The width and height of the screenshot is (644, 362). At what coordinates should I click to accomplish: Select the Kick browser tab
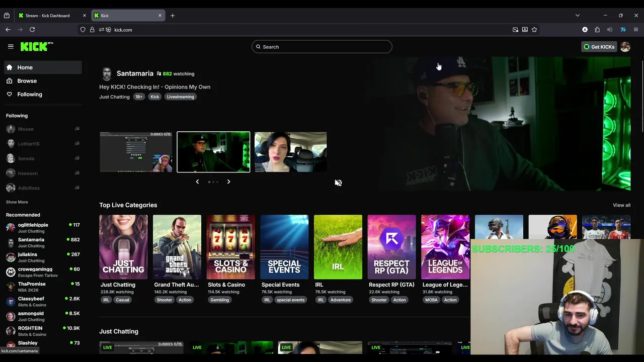tap(127, 16)
